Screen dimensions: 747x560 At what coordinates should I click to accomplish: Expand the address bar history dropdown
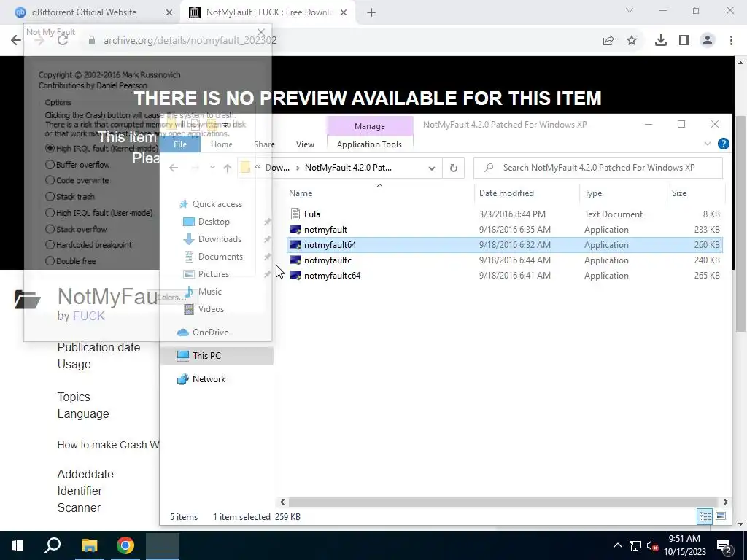point(432,168)
